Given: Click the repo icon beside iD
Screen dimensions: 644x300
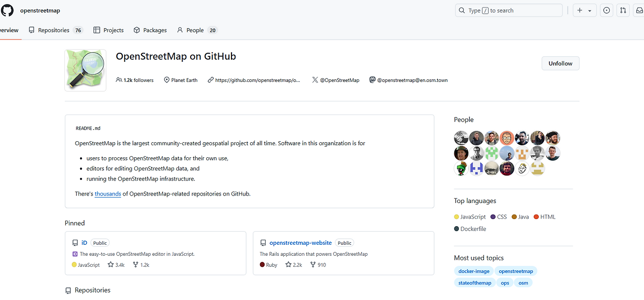Looking at the screenshot, I should 75,243.
